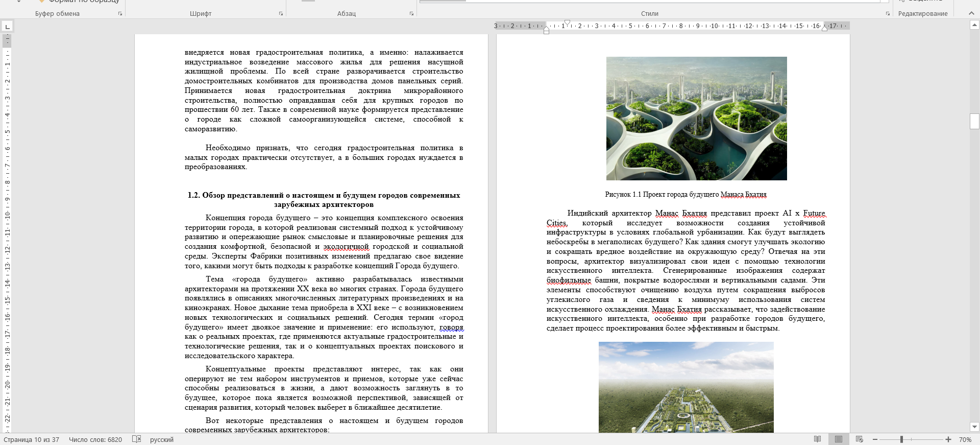
Task: Change the language 'русский' in status bar
Action: pyautogui.click(x=162, y=439)
